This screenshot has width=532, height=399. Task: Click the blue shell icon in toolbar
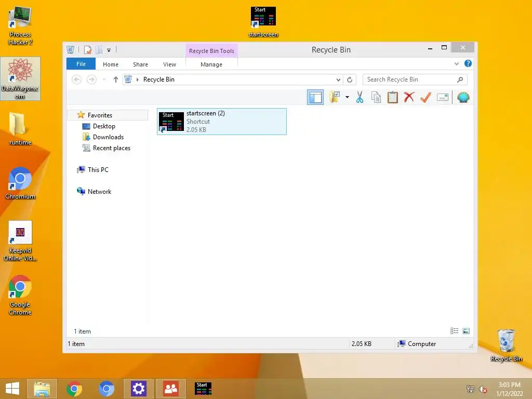[x=463, y=98]
